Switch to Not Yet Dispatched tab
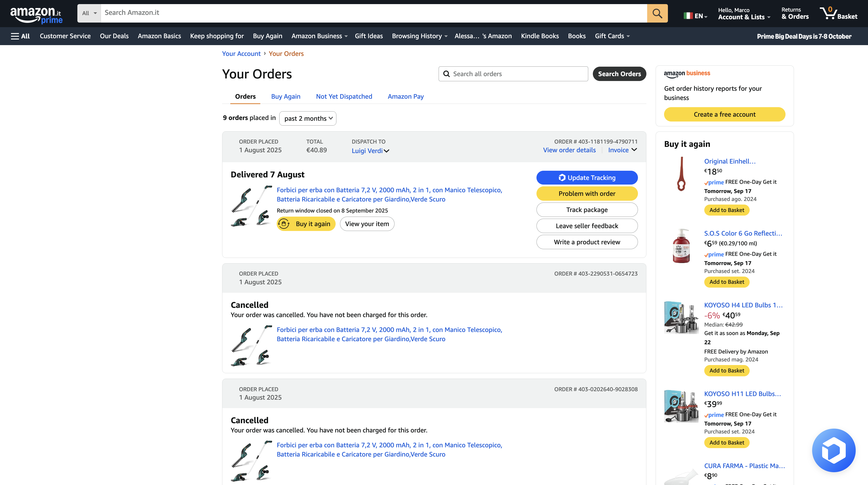Image resolution: width=868 pixels, height=485 pixels. pos(344,96)
